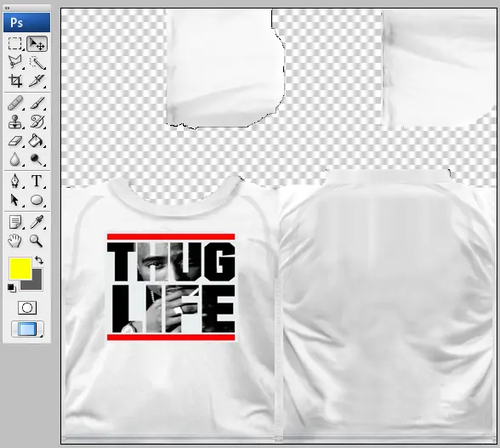Select the Eraser tool
Viewport: 500px width, 448px height.
(x=15, y=140)
